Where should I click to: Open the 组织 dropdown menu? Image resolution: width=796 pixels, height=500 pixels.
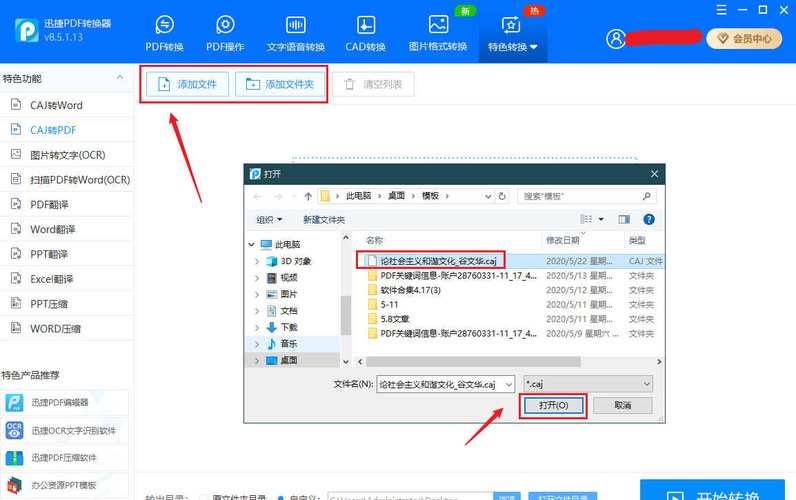click(270, 220)
